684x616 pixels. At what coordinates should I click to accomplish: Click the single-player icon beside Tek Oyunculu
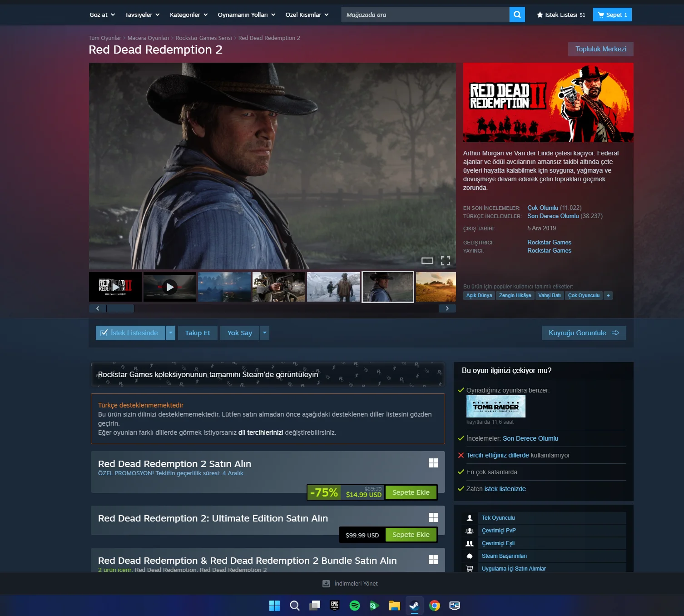(x=470, y=518)
